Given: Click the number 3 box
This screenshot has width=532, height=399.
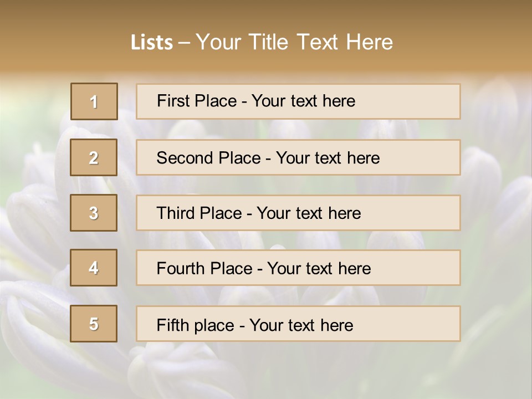Looking at the screenshot, I should (94, 213).
